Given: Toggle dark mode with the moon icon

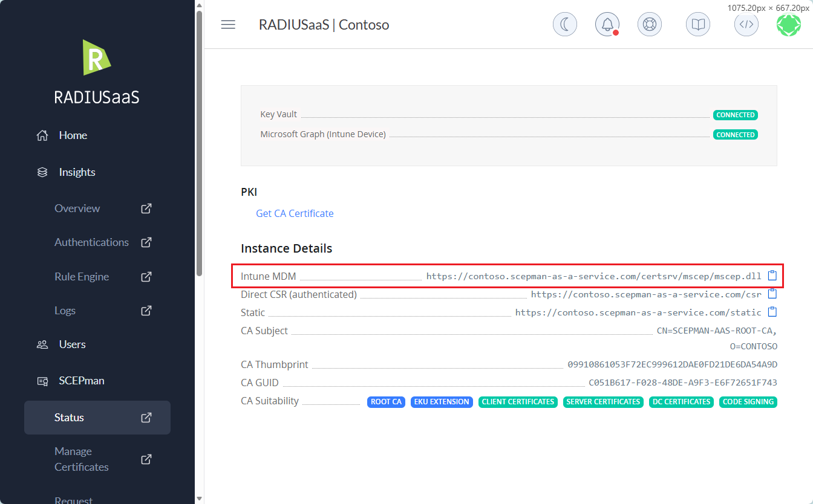Looking at the screenshot, I should point(564,25).
